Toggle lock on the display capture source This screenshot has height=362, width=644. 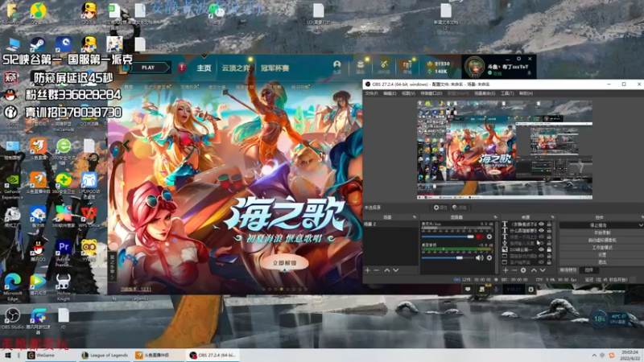549,249
